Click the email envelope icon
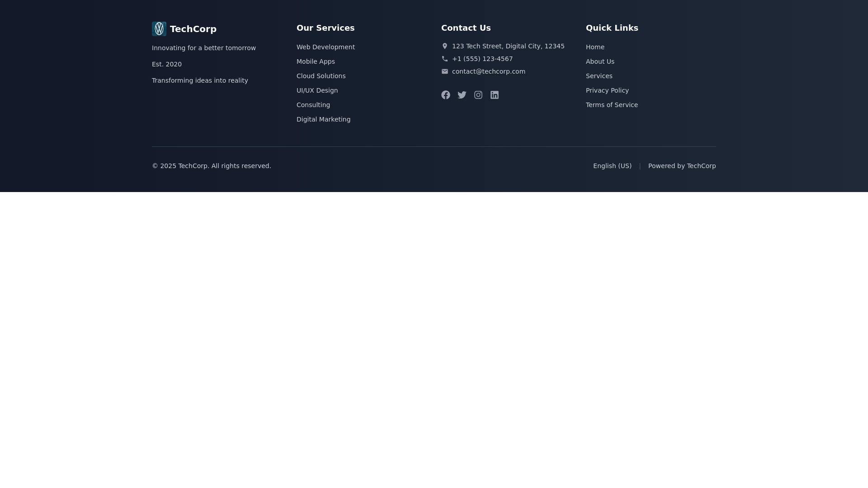 click(x=445, y=71)
